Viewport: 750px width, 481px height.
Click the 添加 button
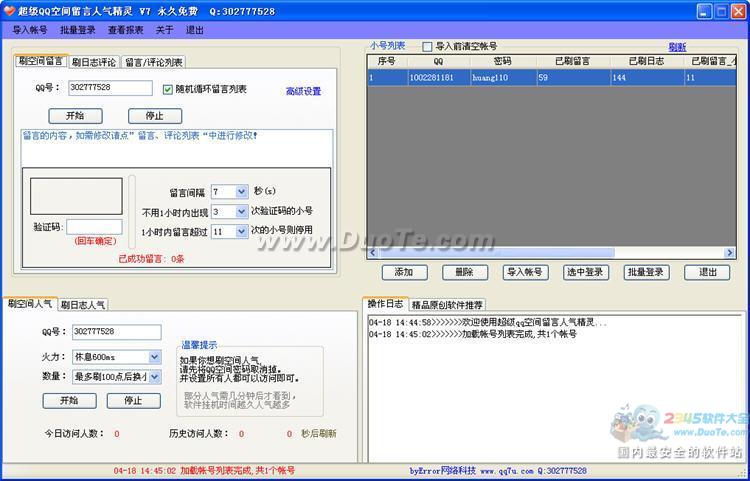pyautogui.click(x=404, y=273)
